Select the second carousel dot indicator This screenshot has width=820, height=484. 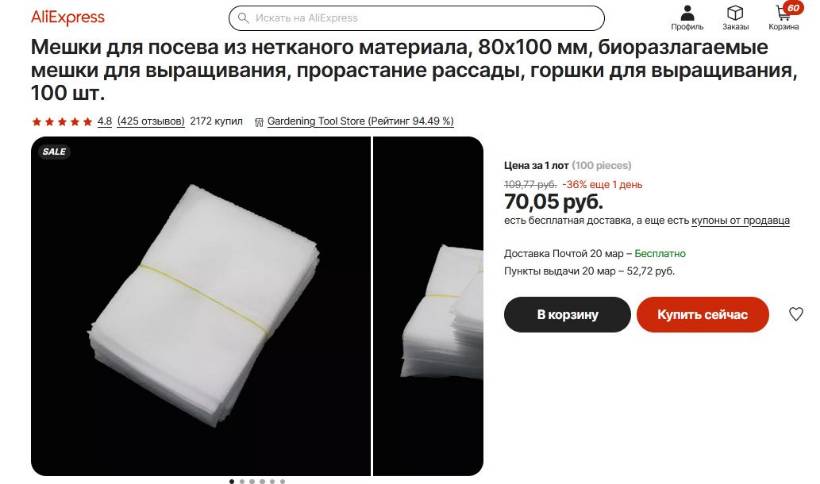[242, 481]
